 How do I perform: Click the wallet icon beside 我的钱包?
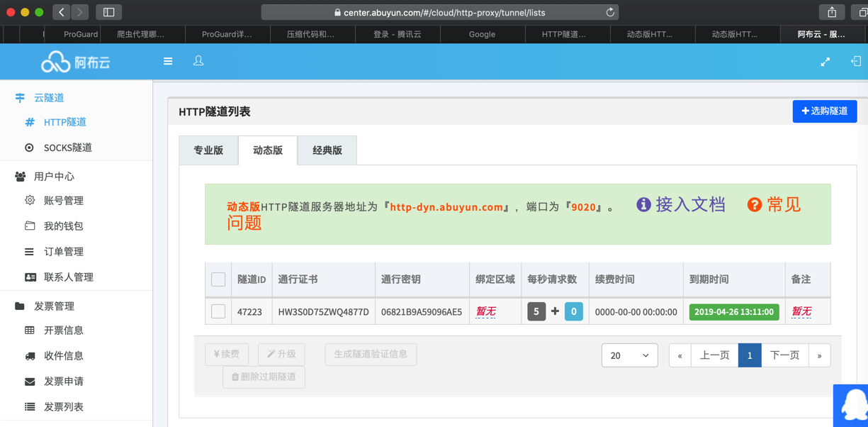pyautogui.click(x=30, y=226)
